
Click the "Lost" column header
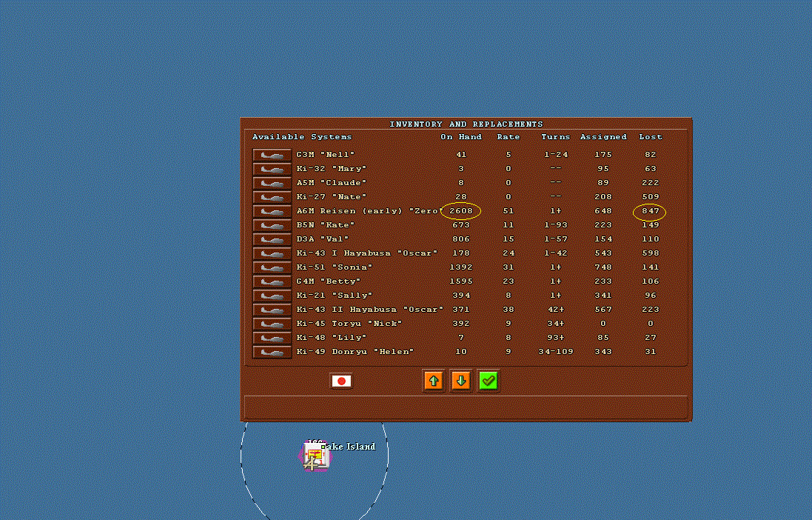point(651,137)
